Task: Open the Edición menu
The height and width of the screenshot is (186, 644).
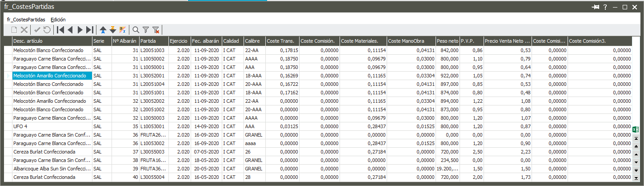Action: tap(58, 20)
